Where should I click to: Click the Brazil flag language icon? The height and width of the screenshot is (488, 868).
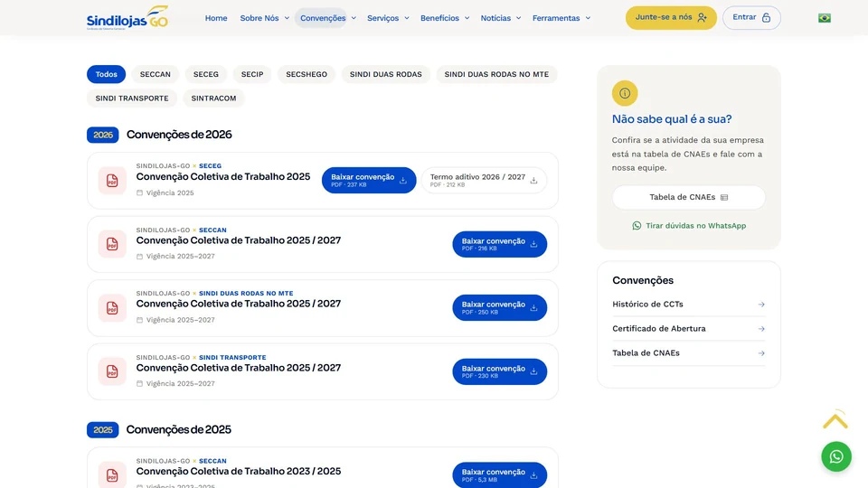click(825, 18)
